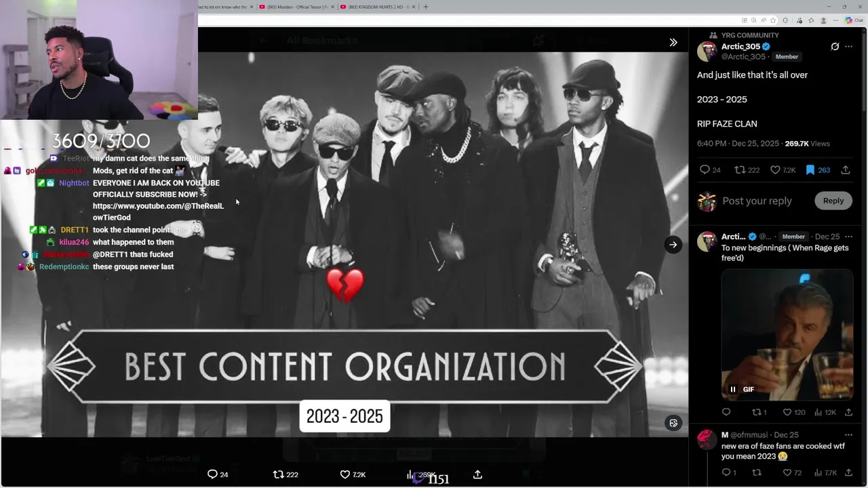Click the image options icon at the photo's corner
Image resolution: width=868 pixels, height=488 pixels.
[673, 423]
